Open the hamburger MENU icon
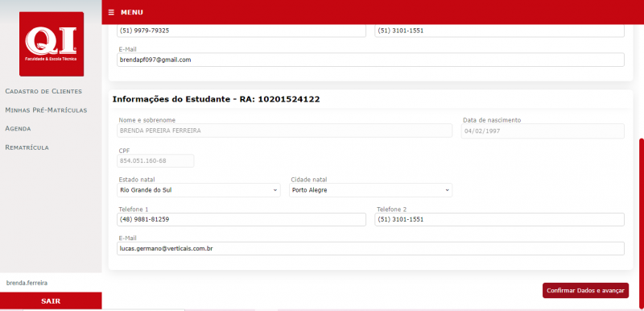 point(111,12)
